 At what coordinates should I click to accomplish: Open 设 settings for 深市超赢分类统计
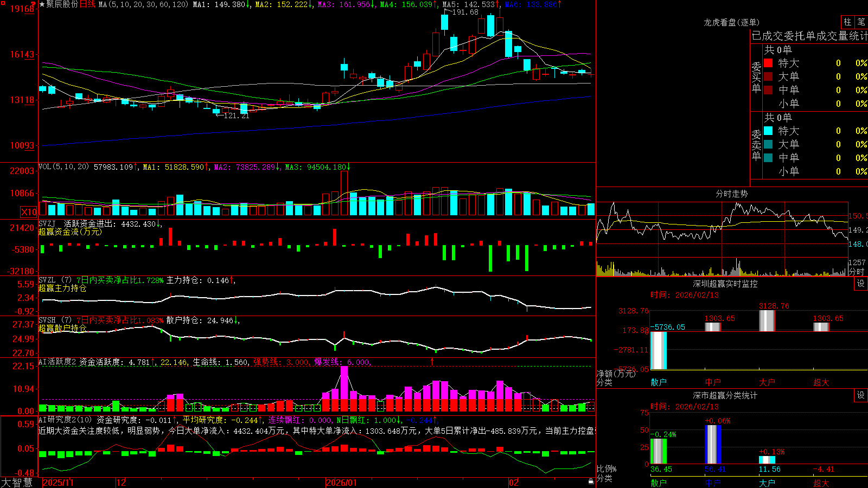[x=861, y=395]
